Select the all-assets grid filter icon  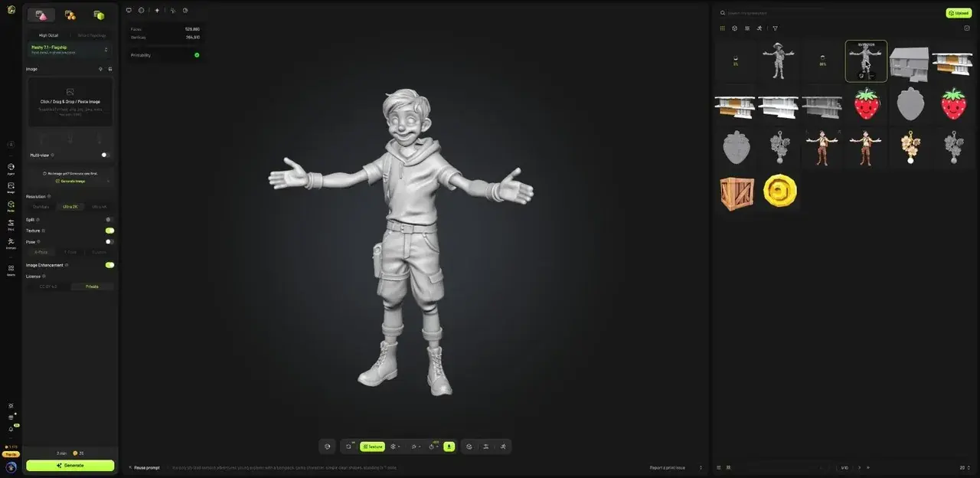click(722, 28)
